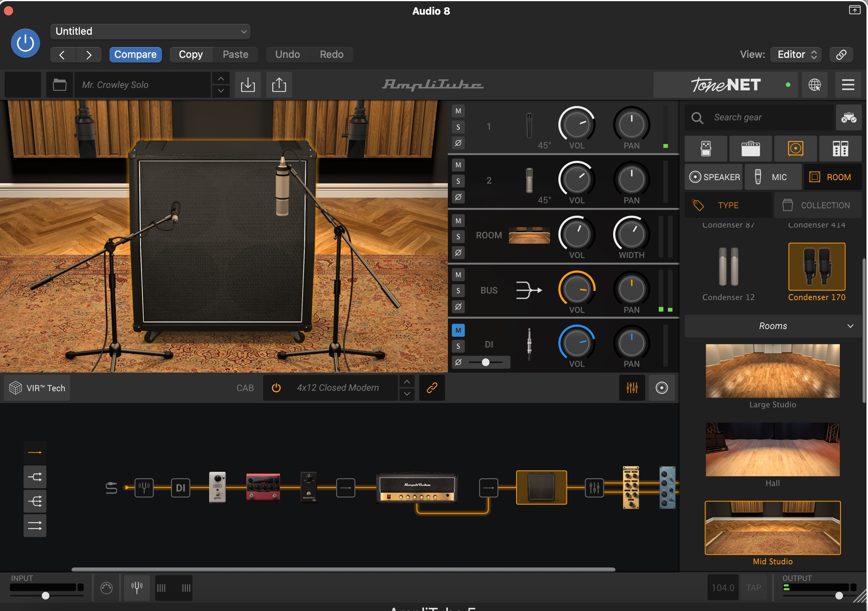Screen dimensions: 868x611
Task: Solo mic channel 1
Action: 458,127
